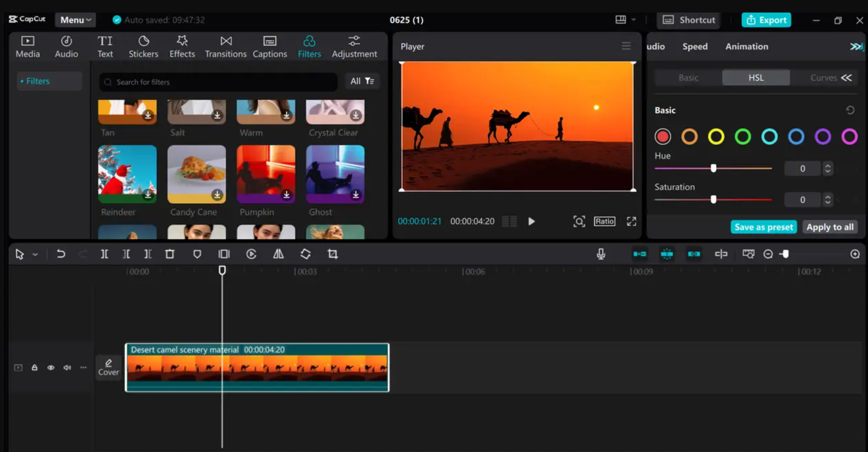
Task: Open the Menu dropdown at top left
Action: point(74,20)
